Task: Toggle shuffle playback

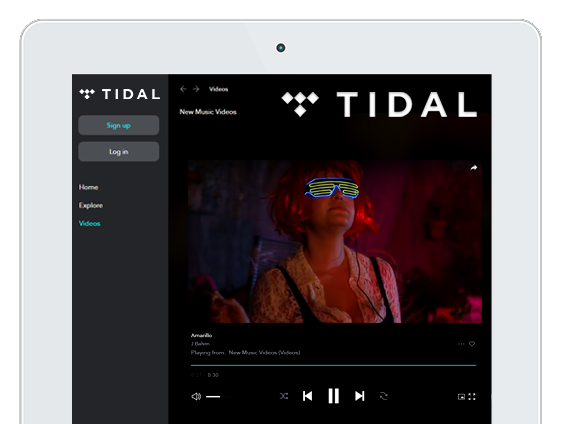Action: pos(284,396)
